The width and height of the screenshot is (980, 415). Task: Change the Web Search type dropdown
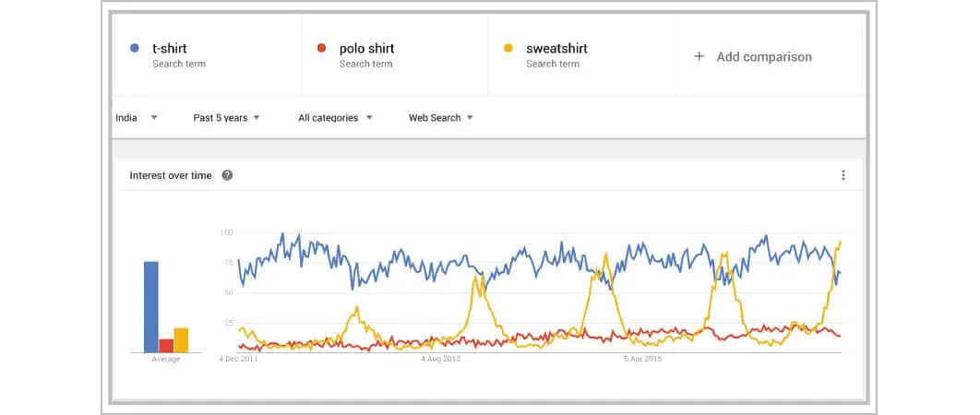(440, 118)
